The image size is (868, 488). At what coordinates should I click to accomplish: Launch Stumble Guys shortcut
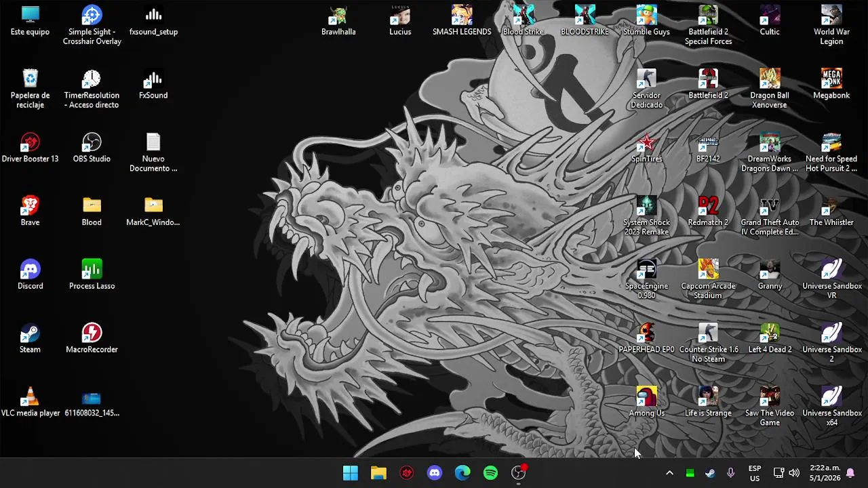click(x=646, y=21)
